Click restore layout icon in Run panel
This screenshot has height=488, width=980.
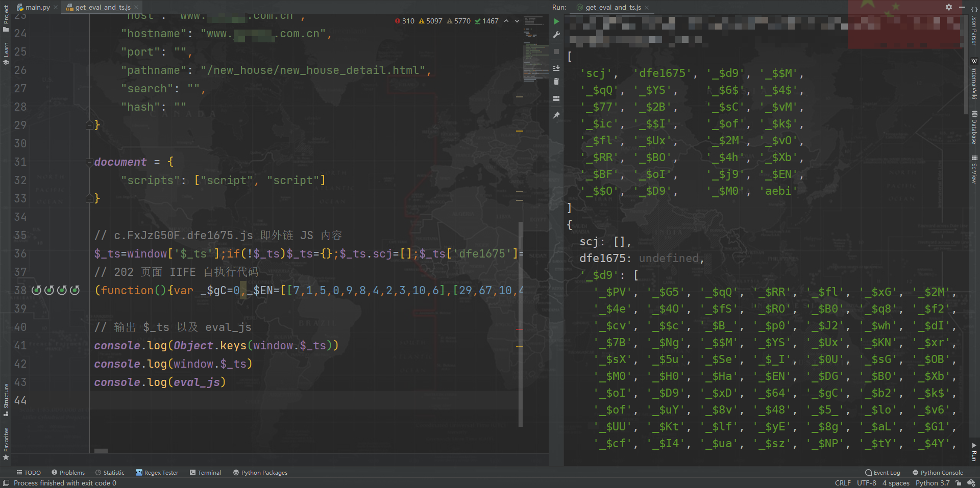pos(556,98)
